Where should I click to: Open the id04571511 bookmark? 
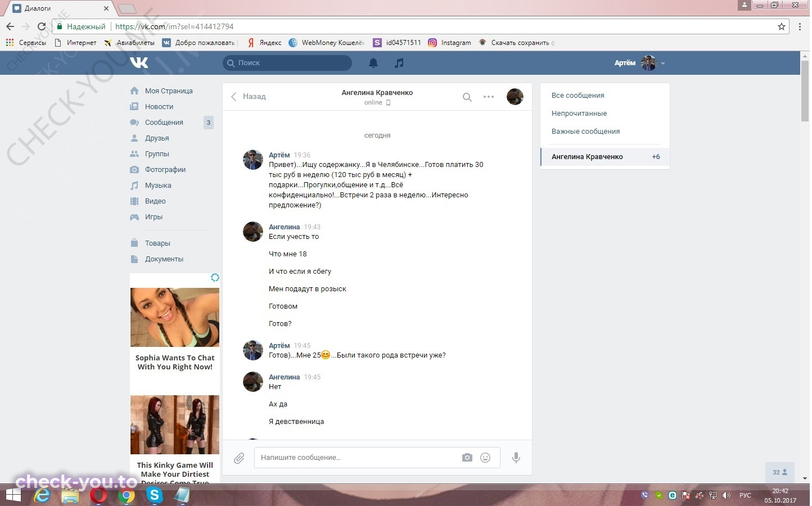pos(397,43)
